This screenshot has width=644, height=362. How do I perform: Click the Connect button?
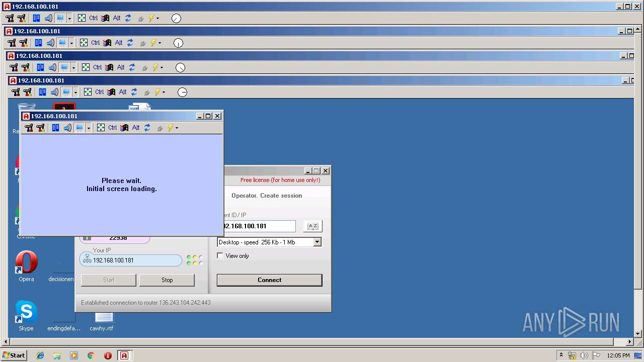(x=270, y=280)
